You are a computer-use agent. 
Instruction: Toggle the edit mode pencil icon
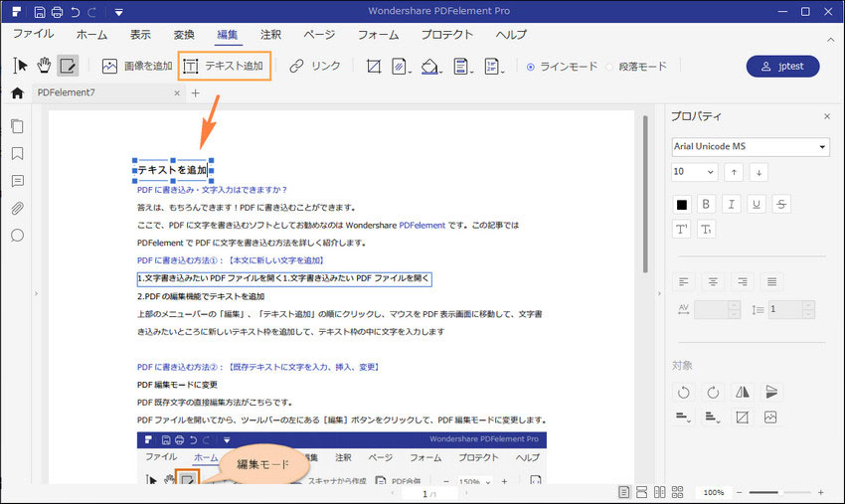point(68,66)
